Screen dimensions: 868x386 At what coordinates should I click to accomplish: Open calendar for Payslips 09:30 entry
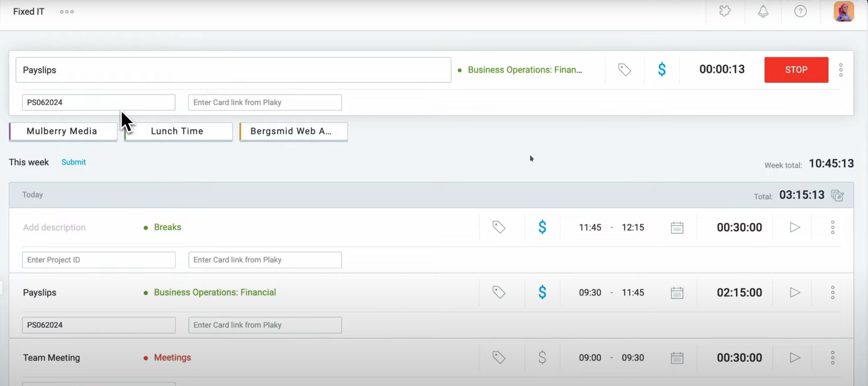tap(677, 292)
